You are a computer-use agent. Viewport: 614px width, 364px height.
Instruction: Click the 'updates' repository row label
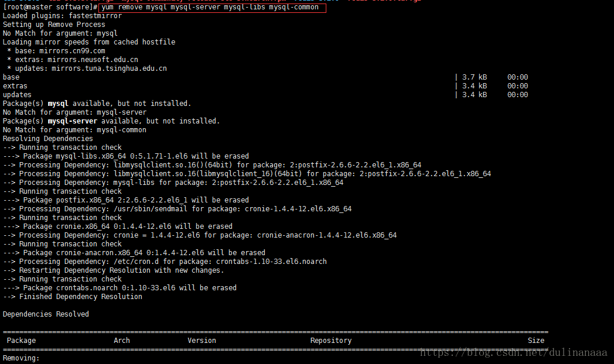pyautogui.click(x=17, y=95)
